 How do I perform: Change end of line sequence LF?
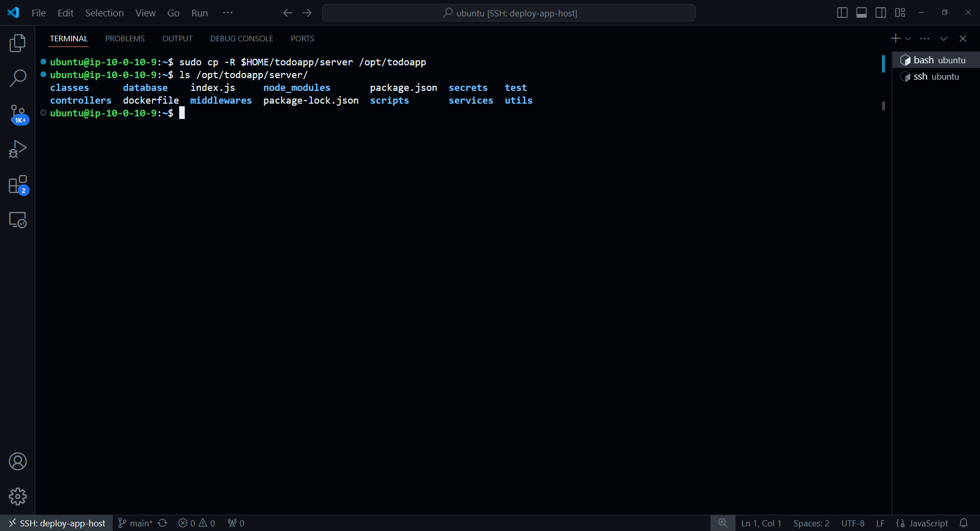point(880,523)
